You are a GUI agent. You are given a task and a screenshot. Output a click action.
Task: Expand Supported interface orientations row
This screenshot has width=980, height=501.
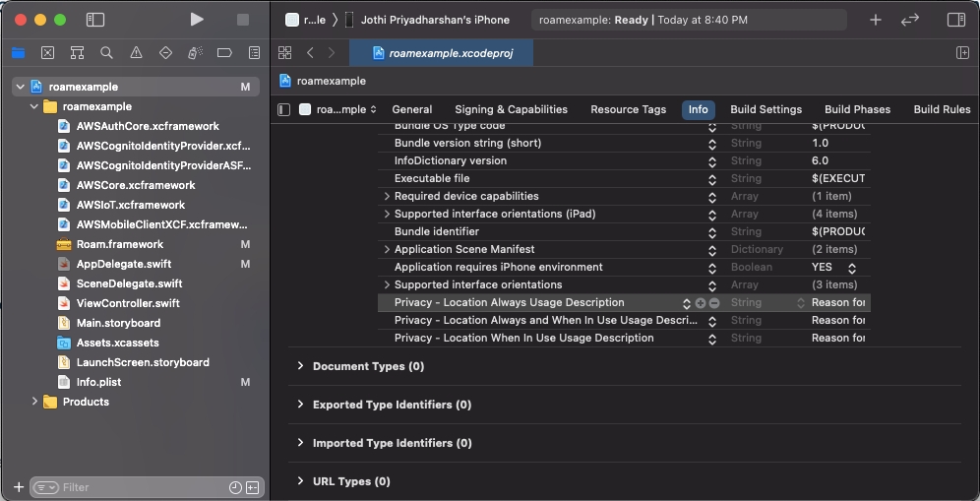(x=387, y=284)
